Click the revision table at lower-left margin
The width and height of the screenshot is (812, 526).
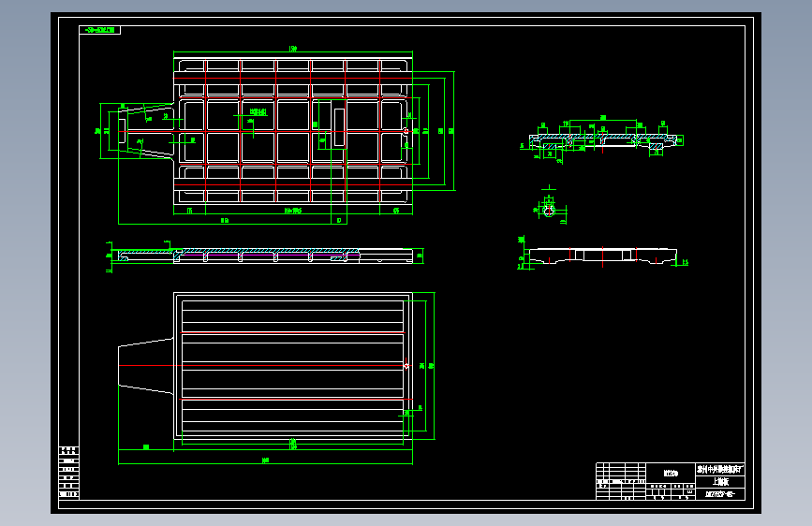69,473
